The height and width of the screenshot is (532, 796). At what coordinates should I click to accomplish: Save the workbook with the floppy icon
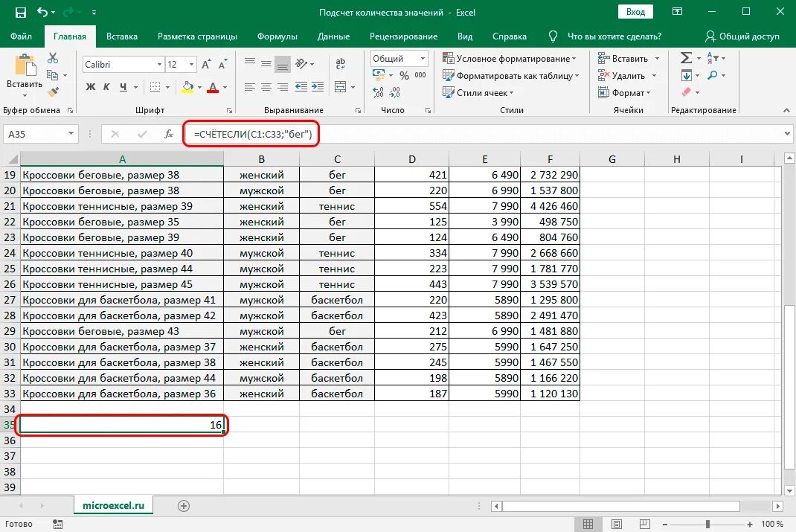[x=21, y=12]
